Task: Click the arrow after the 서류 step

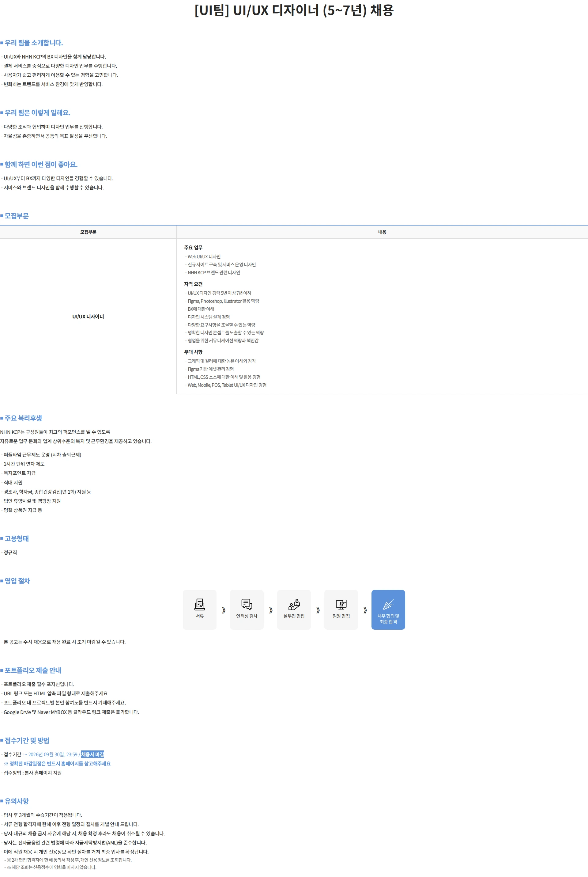Action: (x=224, y=610)
